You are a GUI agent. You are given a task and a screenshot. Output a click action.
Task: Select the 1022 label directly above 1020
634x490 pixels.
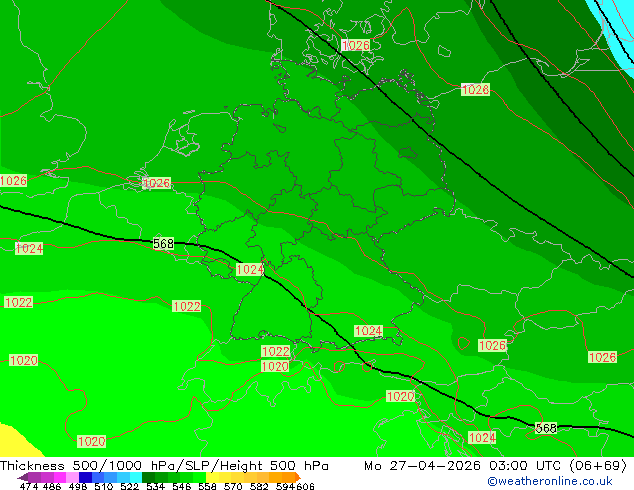click(275, 351)
